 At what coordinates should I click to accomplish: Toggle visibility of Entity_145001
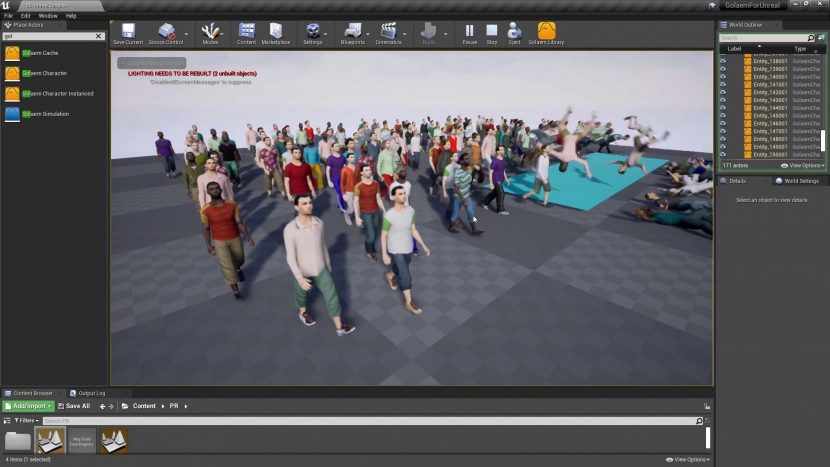(723, 115)
